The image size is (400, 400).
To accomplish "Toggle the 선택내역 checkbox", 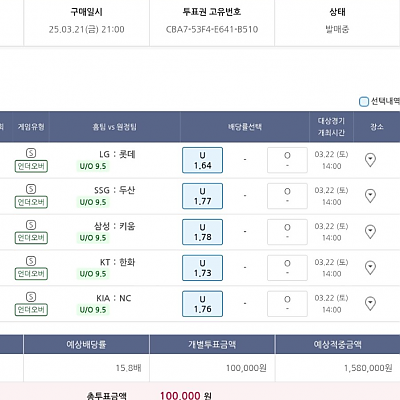I will [x=364, y=101].
